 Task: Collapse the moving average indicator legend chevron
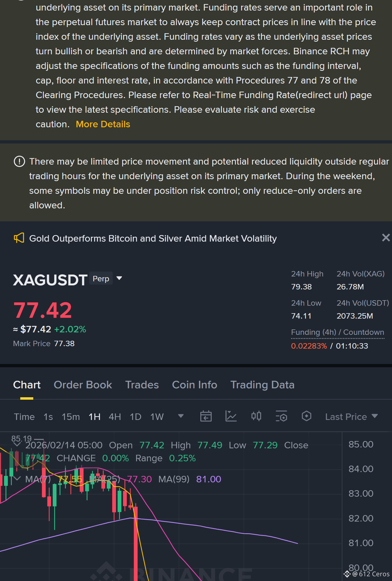(x=17, y=479)
